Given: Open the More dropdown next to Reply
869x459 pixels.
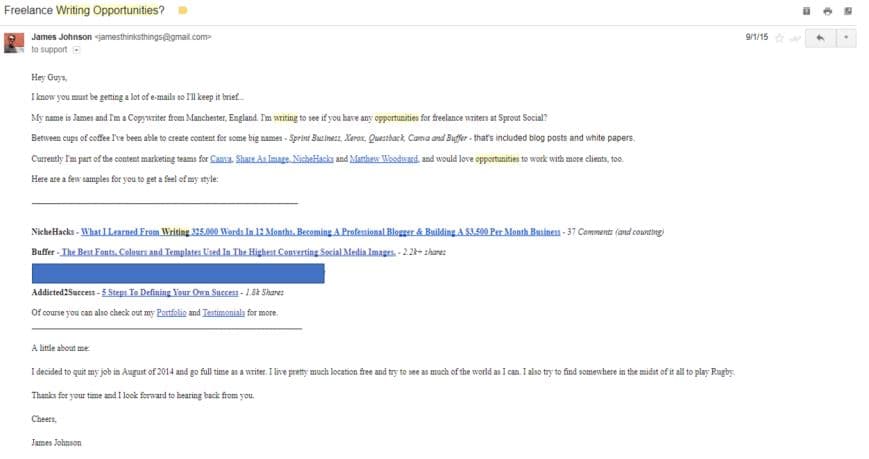Looking at the screenshot, I should pos(846,38).
